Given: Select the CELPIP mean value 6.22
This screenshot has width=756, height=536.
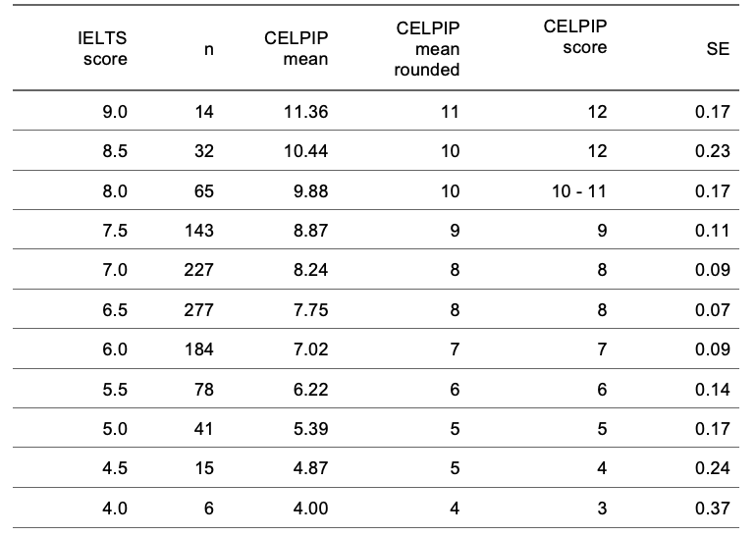Looking at the screenshot, I should (x=310, y=389).
